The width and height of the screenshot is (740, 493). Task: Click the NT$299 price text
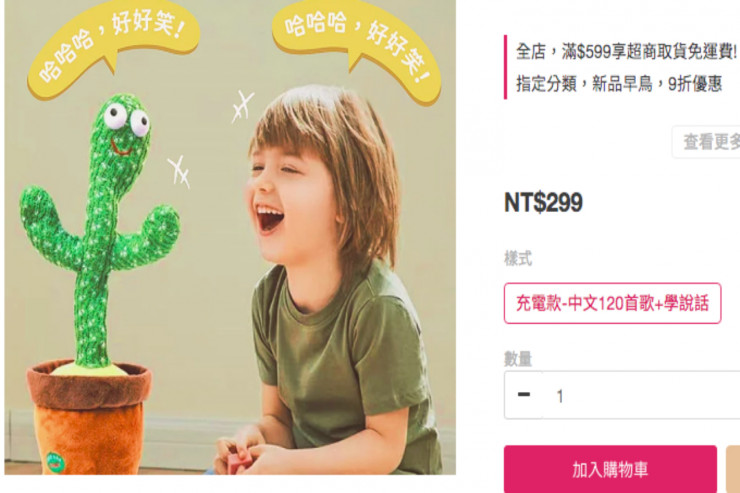click(x=543, y=203)
